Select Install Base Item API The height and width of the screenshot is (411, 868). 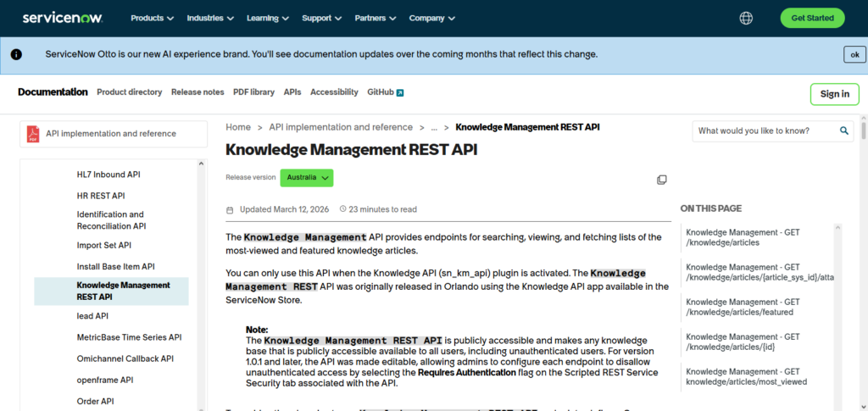115,267
